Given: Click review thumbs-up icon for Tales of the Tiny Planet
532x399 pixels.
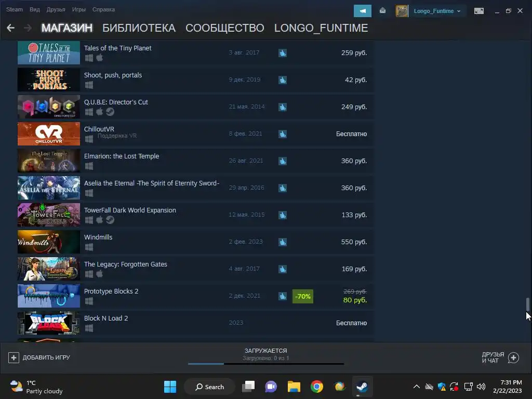Looking at the screenshot, I should tap(282, 53).
